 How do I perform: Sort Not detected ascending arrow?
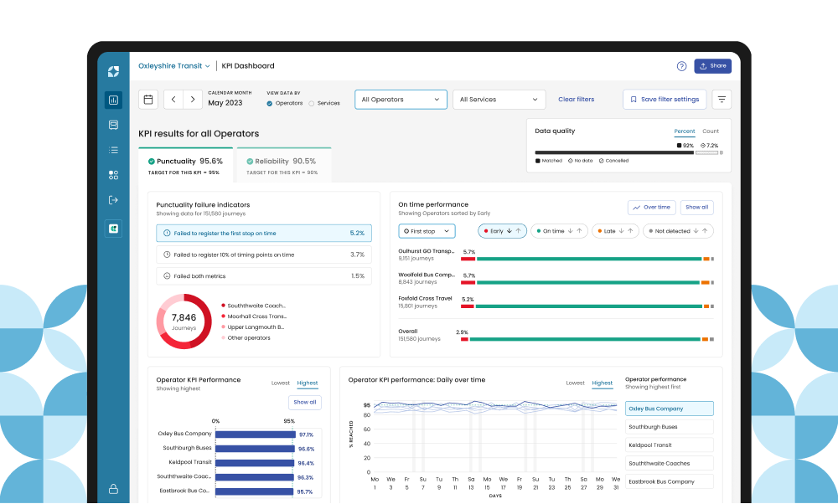tap(705, 231)
